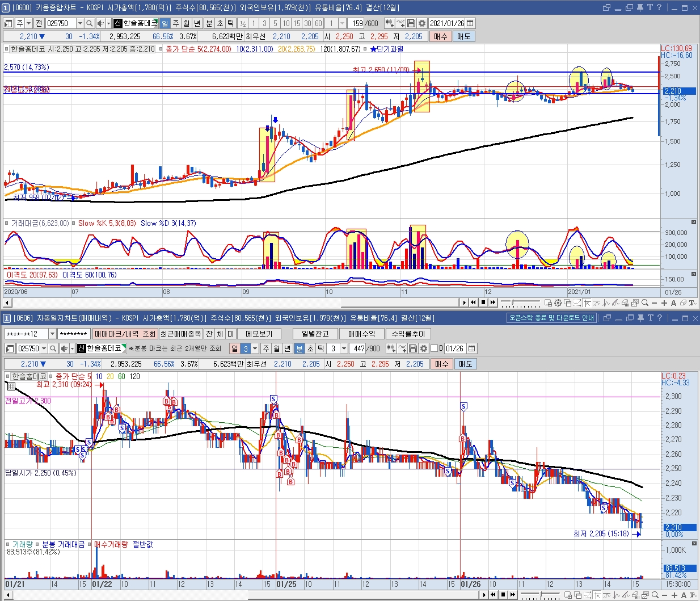This screenshot has height=601, width=700.
Task: Click the search magnifier in the top chart toolbar
Action: (90, 23)
